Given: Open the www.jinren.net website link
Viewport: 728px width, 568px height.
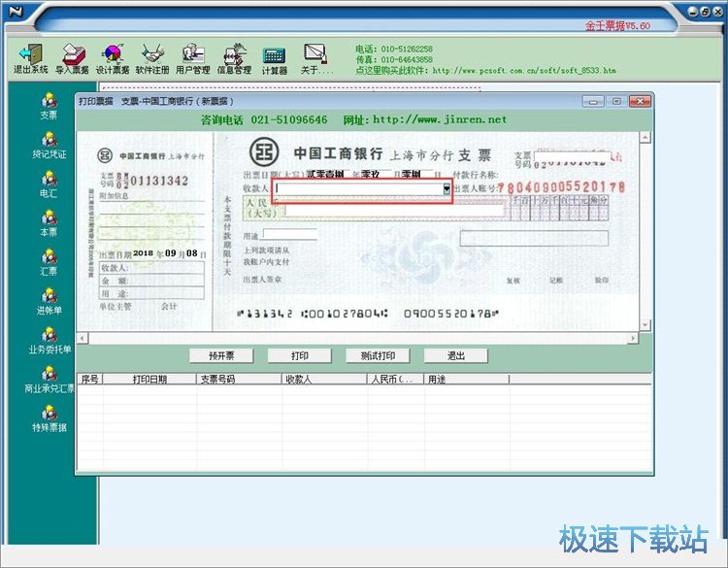Looking at the screenshot, I should pyautogui.click(x=440, y=119).
